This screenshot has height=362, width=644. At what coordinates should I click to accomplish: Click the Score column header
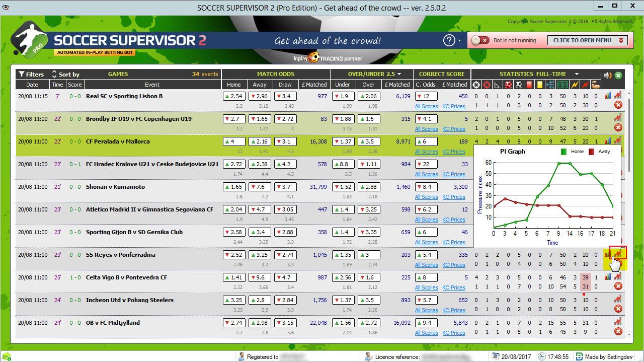point(75,85)
